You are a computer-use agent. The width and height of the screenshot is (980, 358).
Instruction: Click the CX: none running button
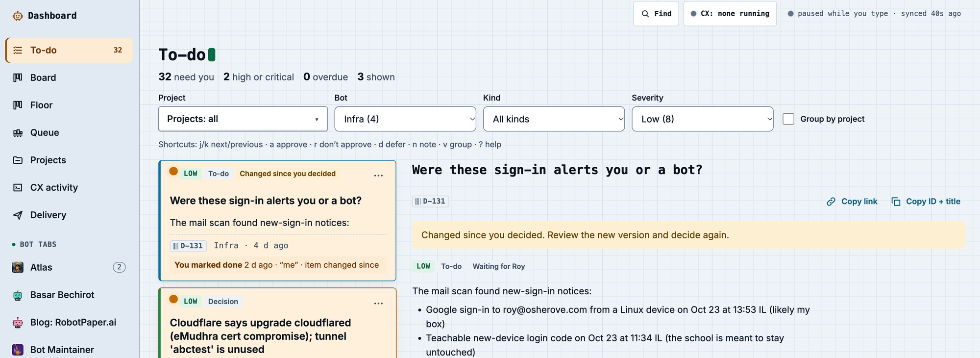click(730, 14)
